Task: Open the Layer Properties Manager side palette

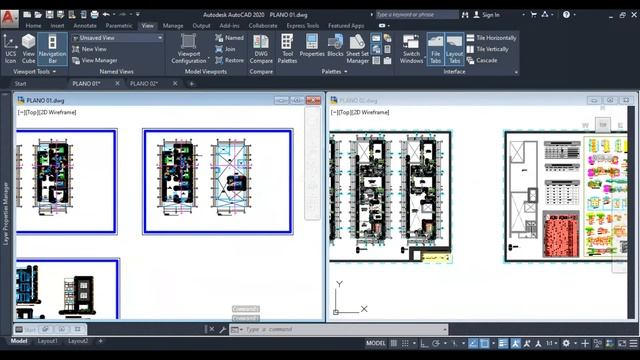Action: point(6,213)
